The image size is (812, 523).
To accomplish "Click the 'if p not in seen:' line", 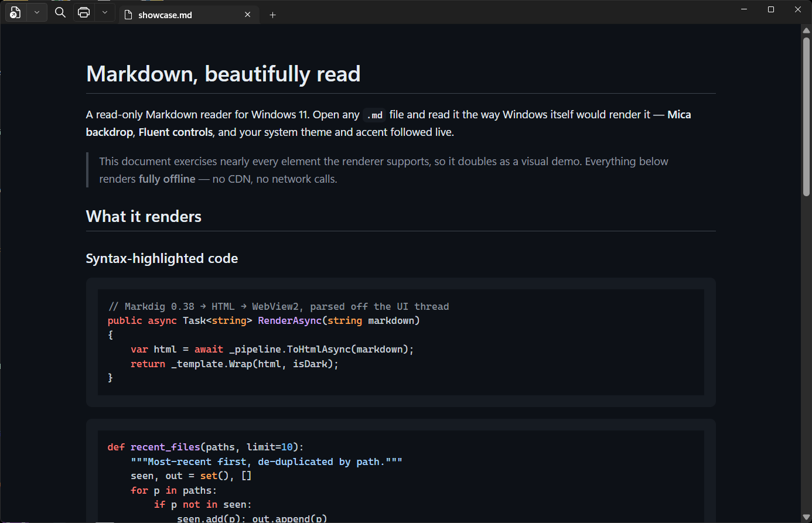I will coord(203,504).
